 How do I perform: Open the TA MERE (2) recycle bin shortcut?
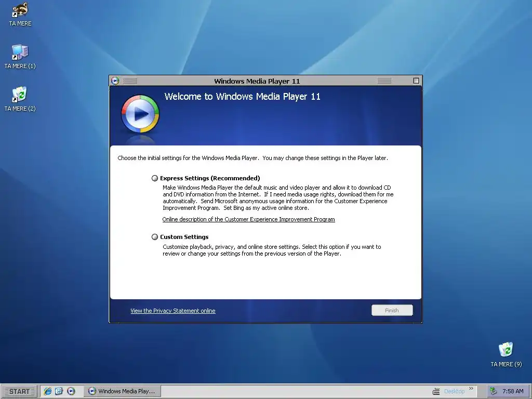coord(20,99)
